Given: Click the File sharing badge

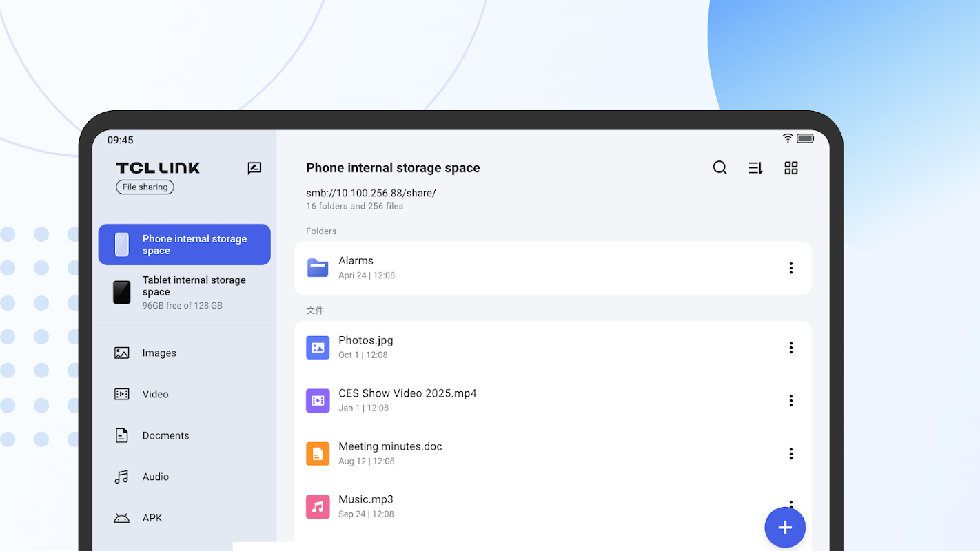Looking at the screenshot, I should tap(145, 187).
